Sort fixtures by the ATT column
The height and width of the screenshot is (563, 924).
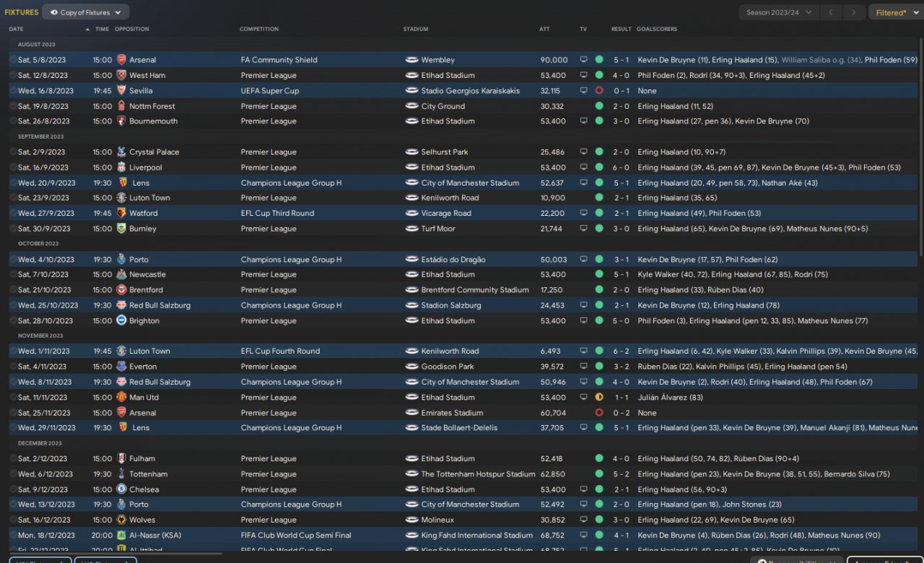[x=544, y=29]
